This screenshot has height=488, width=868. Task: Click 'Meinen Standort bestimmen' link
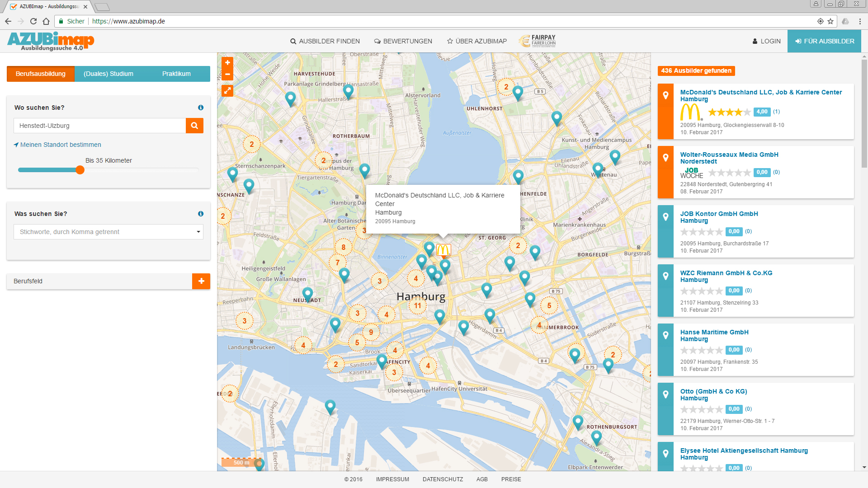[61, 145]
